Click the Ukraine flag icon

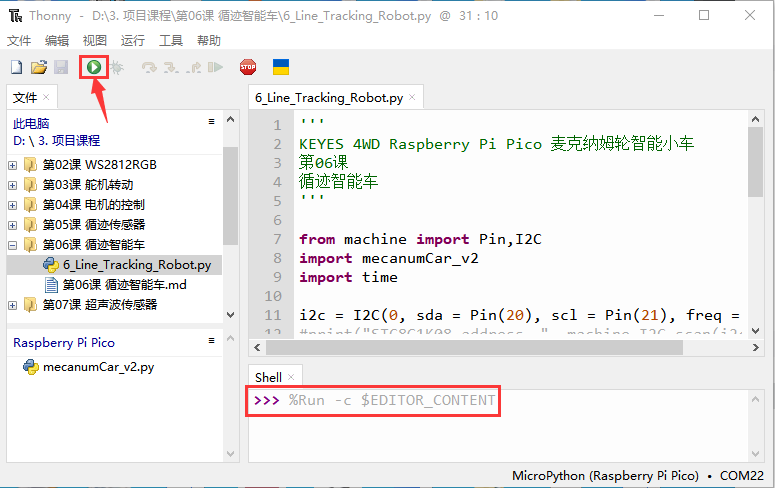pos(281,67)
